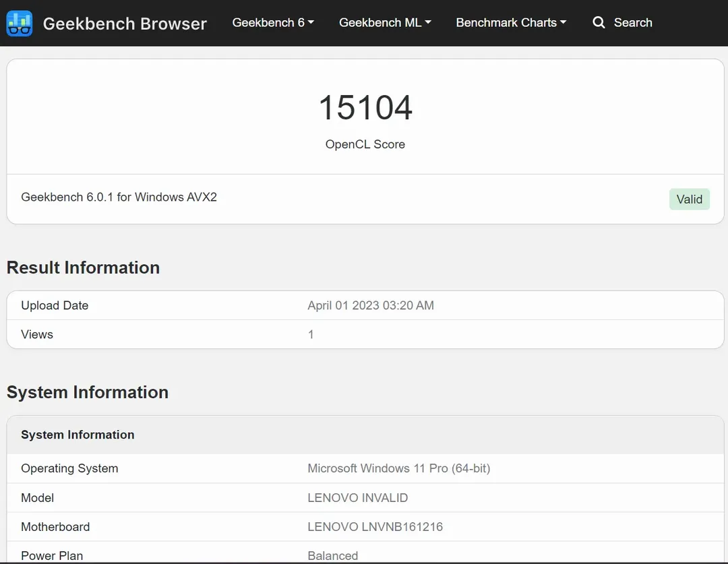Select the 15104 score number
The width and height of the screenshot is (728, 564).
365,108
